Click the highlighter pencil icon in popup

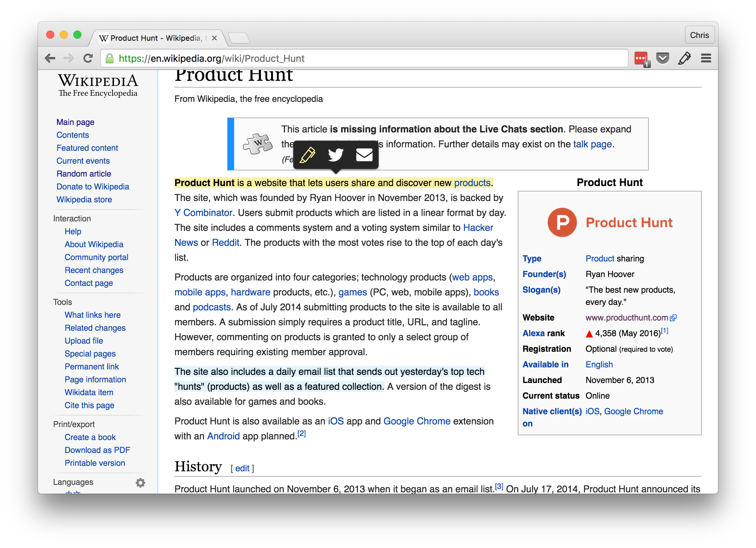(x=307, y=155)
